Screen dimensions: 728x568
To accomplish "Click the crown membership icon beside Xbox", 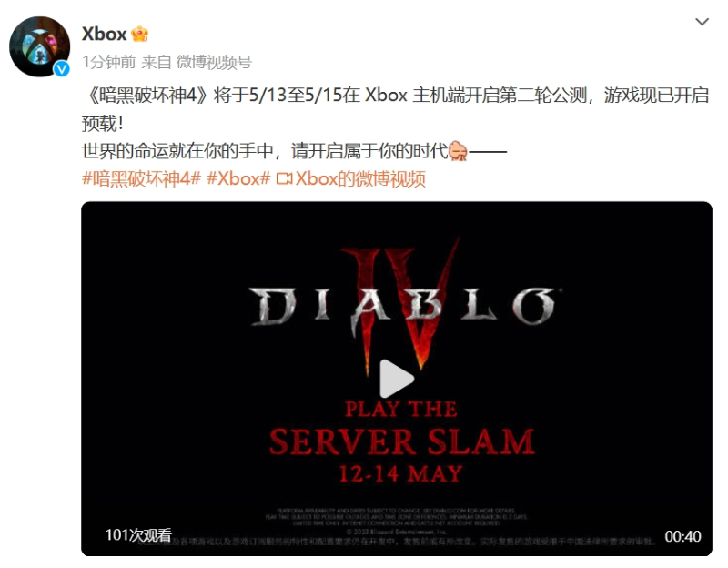I will (x=139, y=34).
